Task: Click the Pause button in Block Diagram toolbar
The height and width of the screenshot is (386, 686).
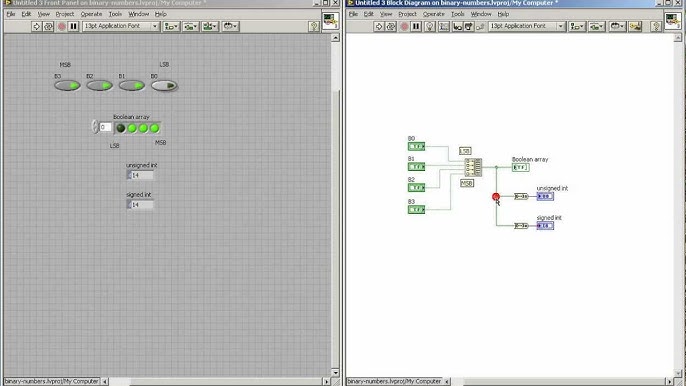Action: click(416, 26)
